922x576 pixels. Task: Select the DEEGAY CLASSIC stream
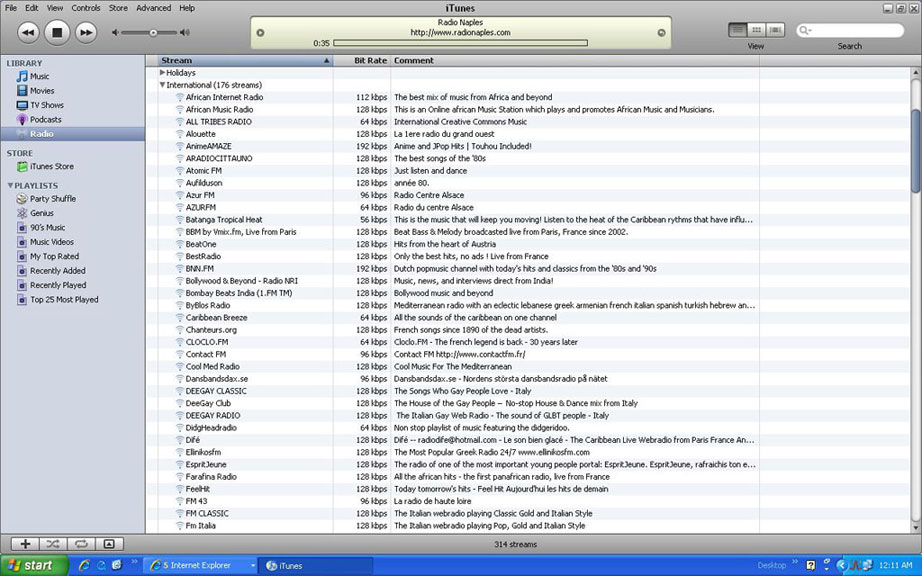[216, 391]
